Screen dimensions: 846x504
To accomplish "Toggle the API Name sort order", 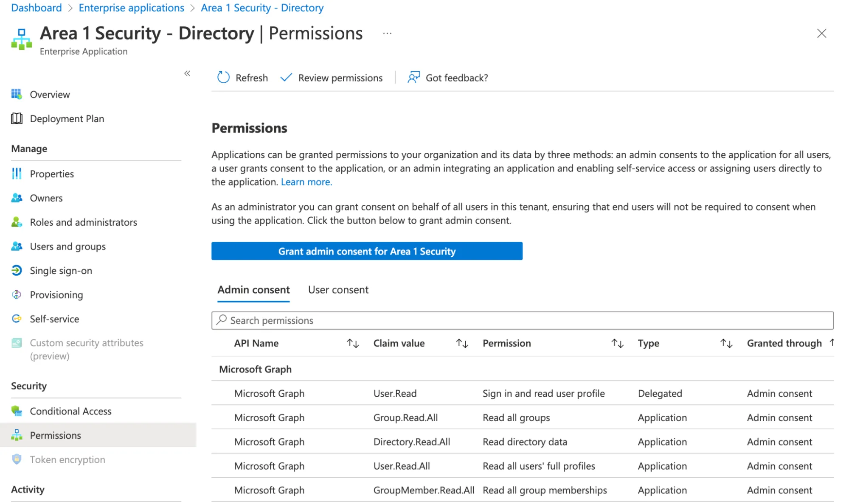I will (351, 343).
